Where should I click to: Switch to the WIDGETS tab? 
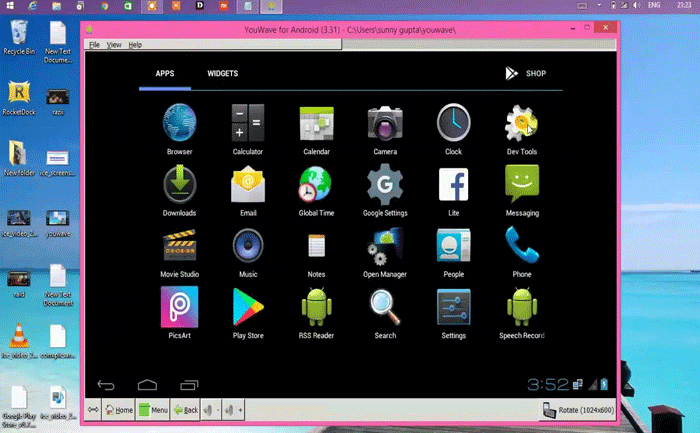[x=222, y=74]
